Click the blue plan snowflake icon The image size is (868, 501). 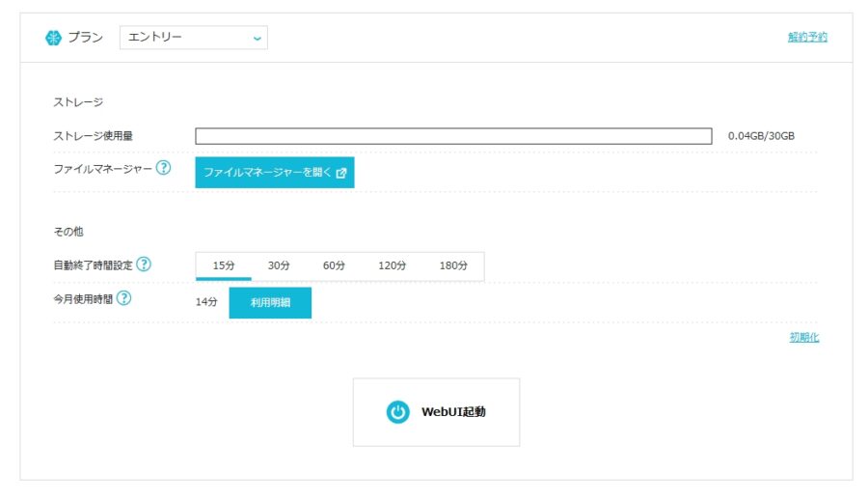click(x=53, y=38)
